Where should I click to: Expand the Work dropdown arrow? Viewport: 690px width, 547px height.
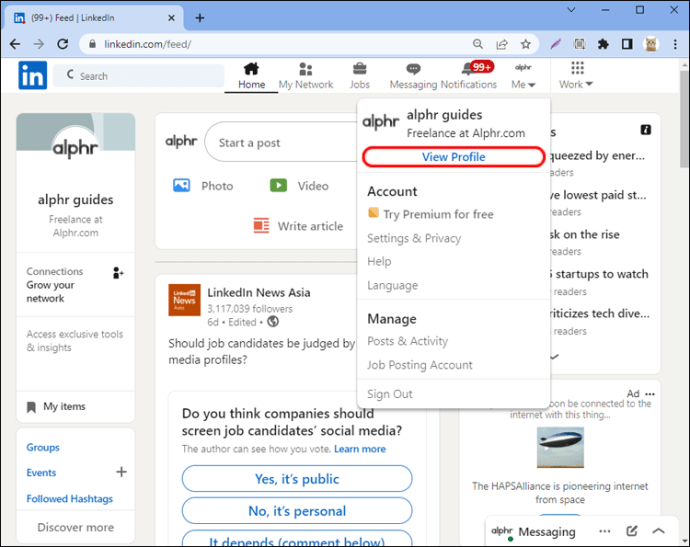(x=590, y=84)
